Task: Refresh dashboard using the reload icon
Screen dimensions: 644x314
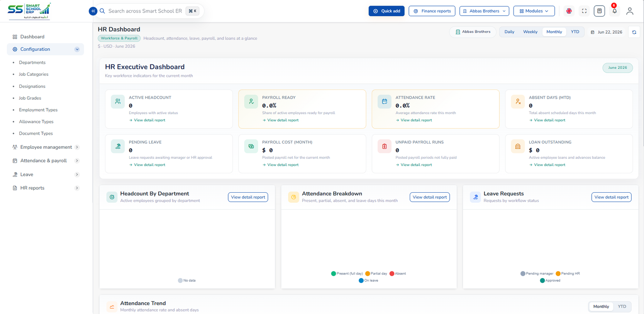Action: pos(634,32)
